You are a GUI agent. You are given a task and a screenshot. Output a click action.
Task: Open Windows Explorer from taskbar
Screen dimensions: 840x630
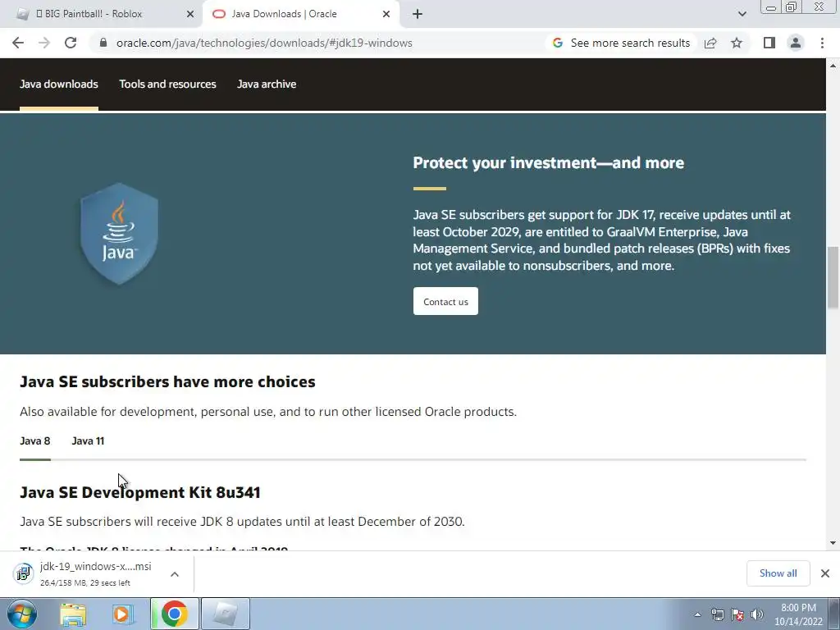coord(73,614)
